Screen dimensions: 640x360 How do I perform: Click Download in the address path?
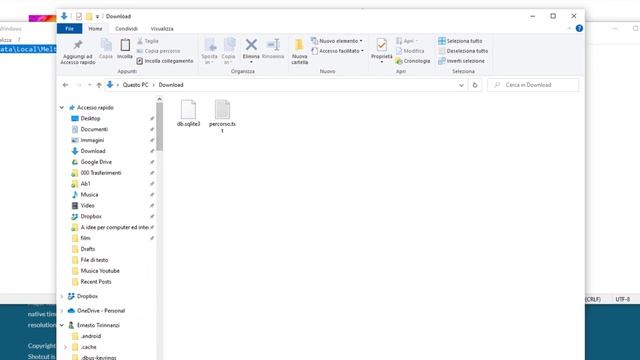pyautogui.click(x=171, y=85)
